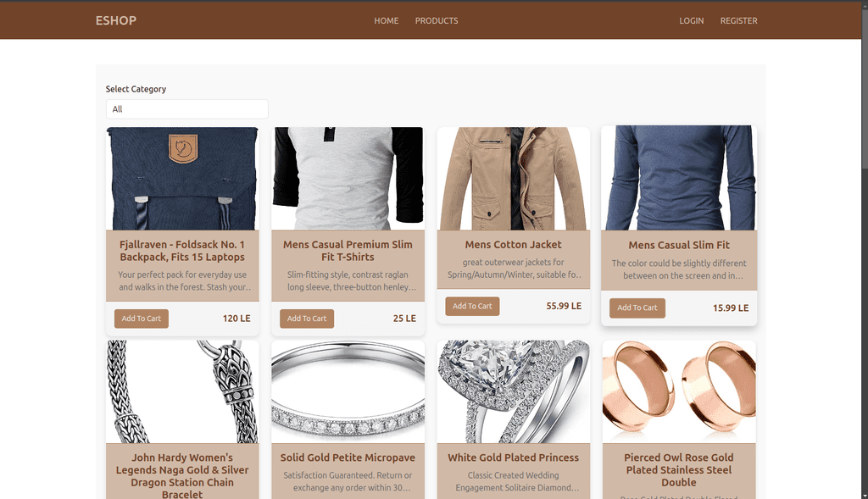Open the LOGIN link

click(692, 20)
